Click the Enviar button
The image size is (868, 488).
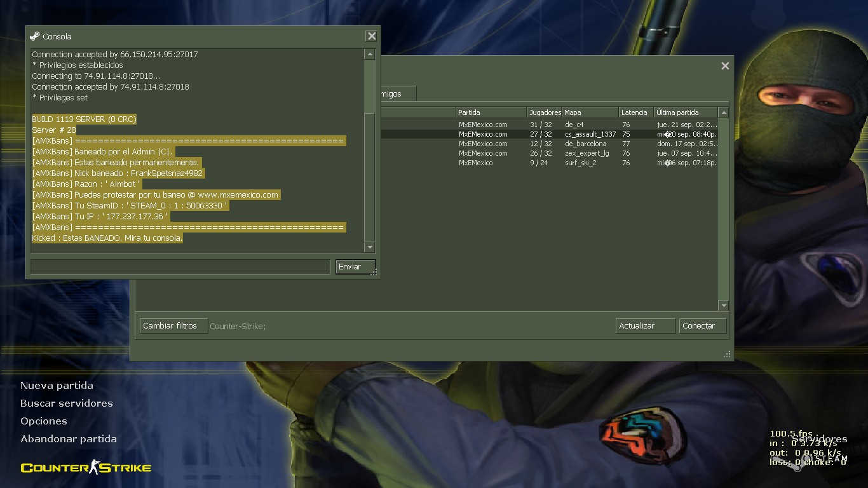point(355,267)
